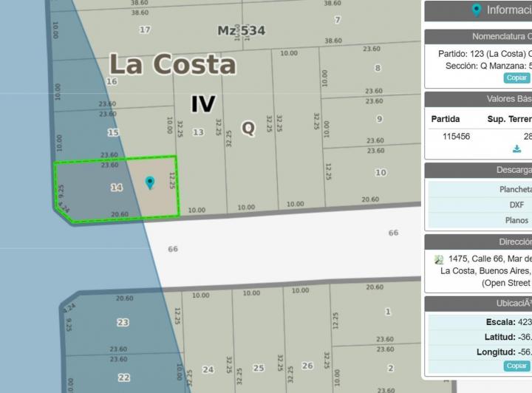Screen dimensions: 532x393
Task: Open the Plancheta download row
Action: 480,189
